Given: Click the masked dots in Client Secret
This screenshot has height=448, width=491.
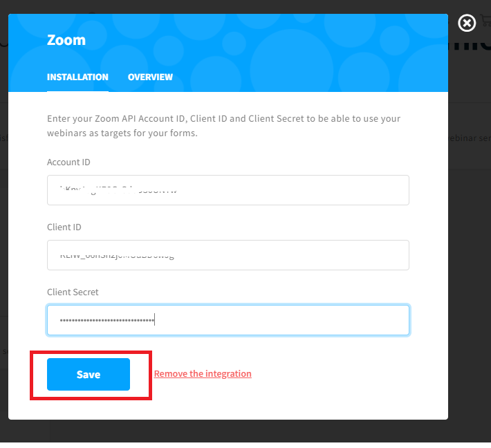Looking at the screenshot, I should 106,320.
